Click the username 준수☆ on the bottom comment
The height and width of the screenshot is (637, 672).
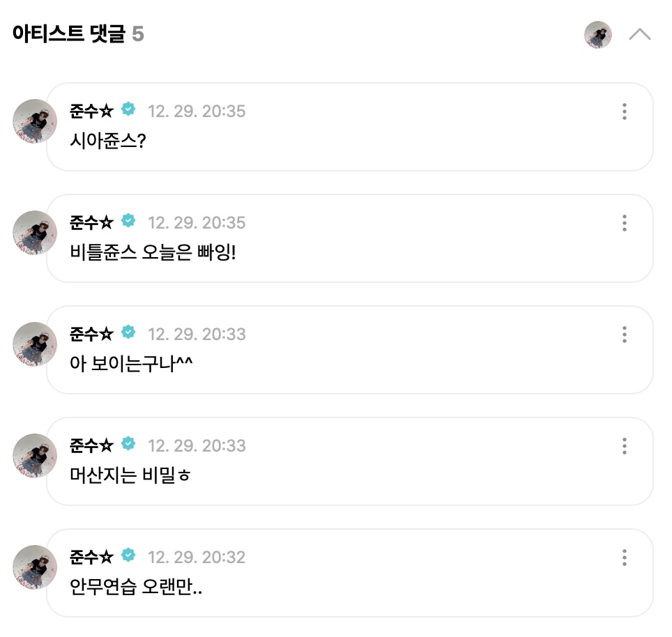90,557
